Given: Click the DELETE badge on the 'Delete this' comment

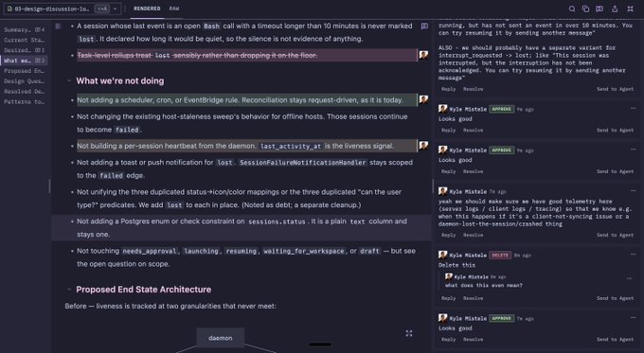Looking at the screenshot, I should (x=500, y=256).
